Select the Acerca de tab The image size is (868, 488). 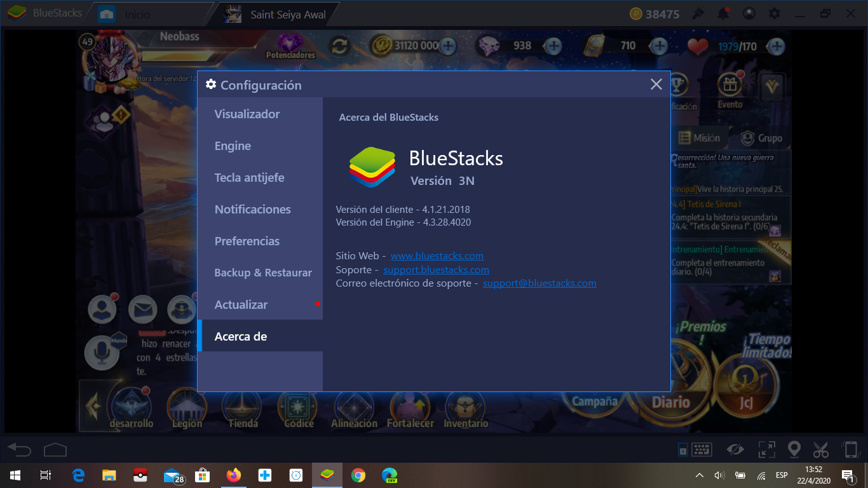point(260,336)
